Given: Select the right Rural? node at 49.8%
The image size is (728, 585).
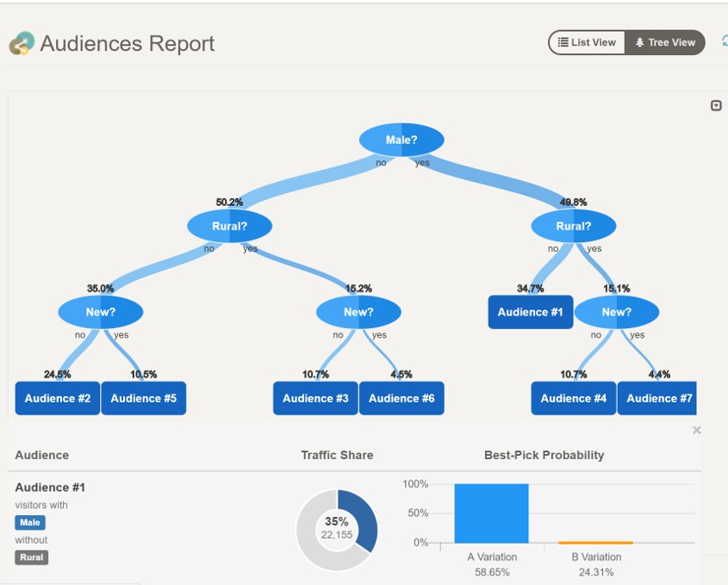Looking at the screenshot, I should click(574, 227).
